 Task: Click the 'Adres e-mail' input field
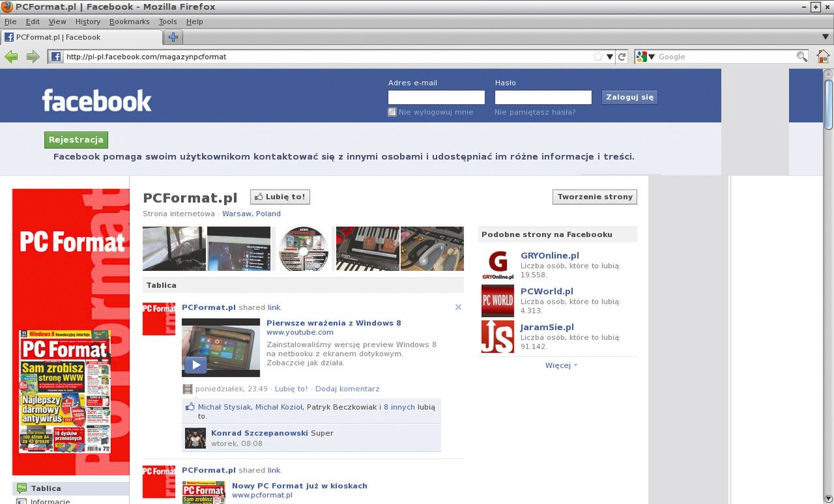437,97
